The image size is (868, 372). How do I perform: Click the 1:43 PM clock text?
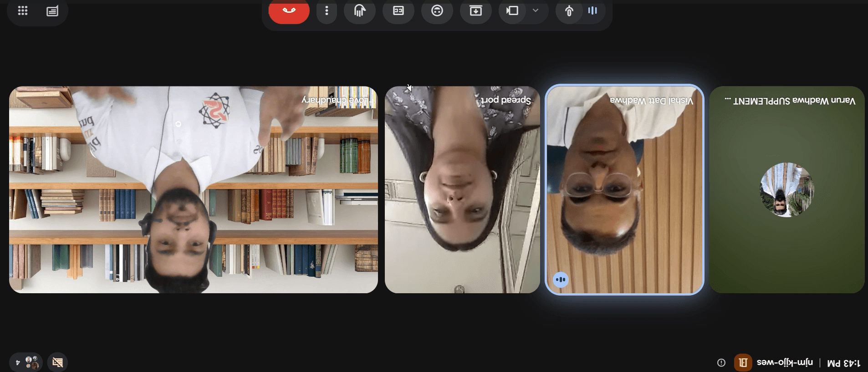click(844, 363)
